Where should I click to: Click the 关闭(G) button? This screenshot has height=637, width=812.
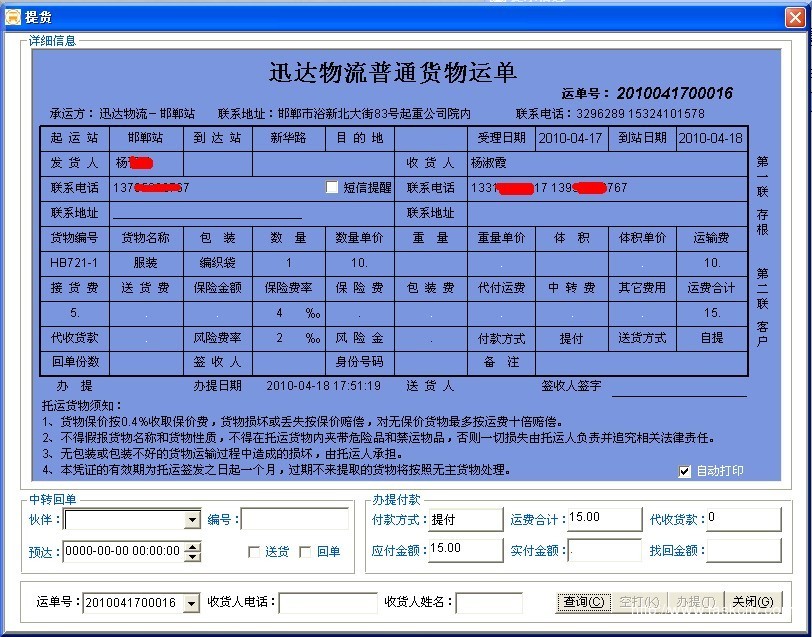[x=751, y=602]
